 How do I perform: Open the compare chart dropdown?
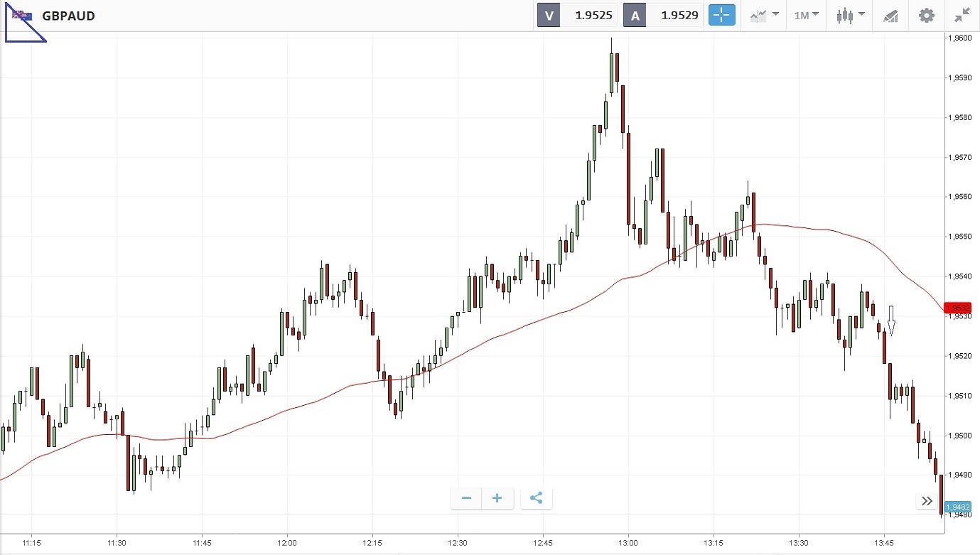coord(764,15)
